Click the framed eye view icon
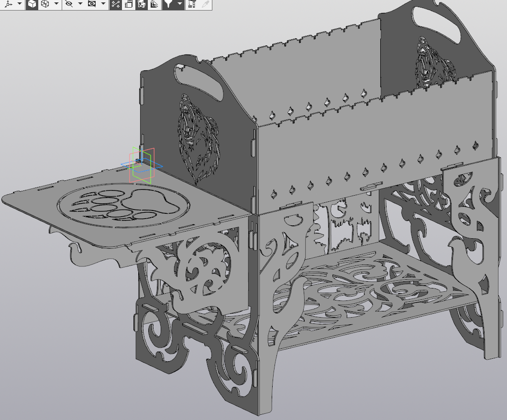Image resolution: width=507 pixels, height=420 pixels. 92,4
